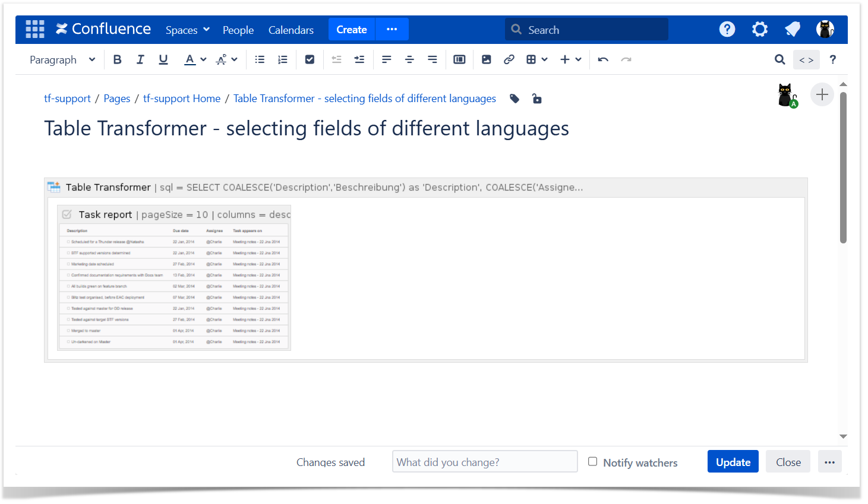The width and height of the screenshot is (868, 504).
Task: Expand the table insert dropdown
Action: 544,59
